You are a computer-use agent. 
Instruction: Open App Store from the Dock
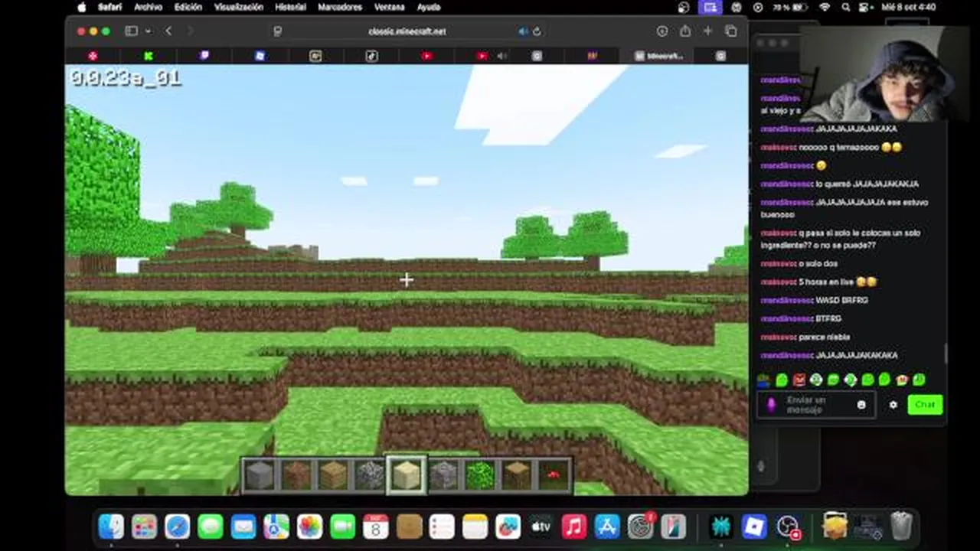[x=606, y=527]
